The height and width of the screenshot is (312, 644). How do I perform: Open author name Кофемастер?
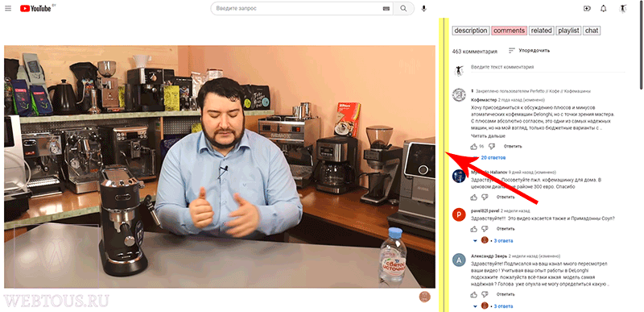484,99
